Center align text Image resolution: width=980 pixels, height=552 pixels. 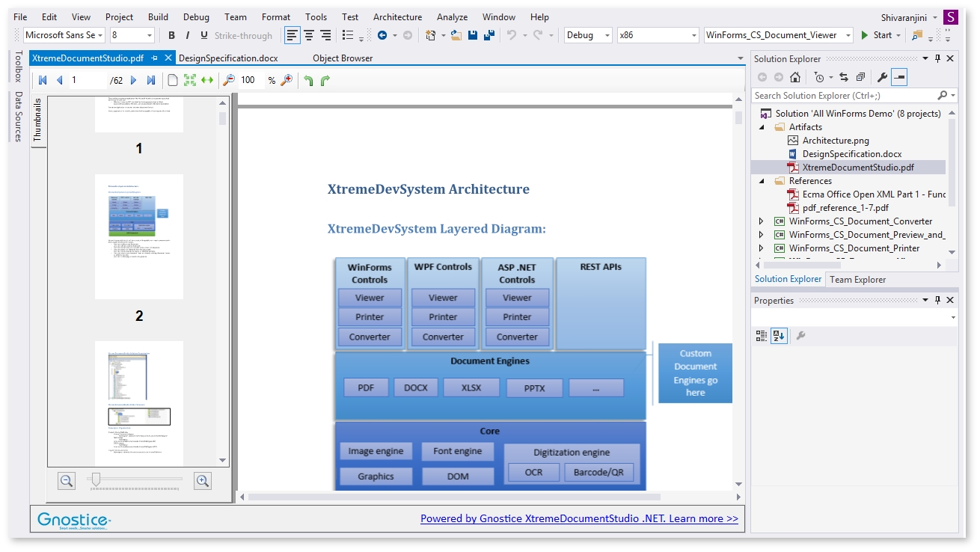point(309,35)
